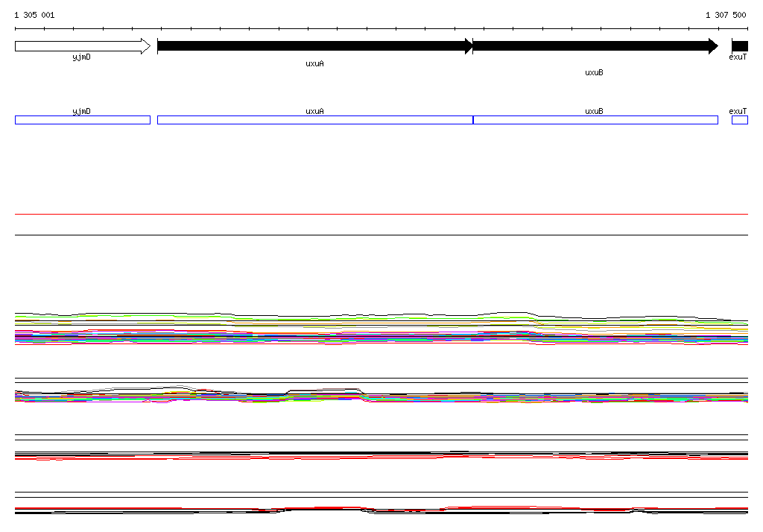This screenshot has height=532, width=763.
Task: Click the uxuB blue outlined box
Action: coord(595,120)
